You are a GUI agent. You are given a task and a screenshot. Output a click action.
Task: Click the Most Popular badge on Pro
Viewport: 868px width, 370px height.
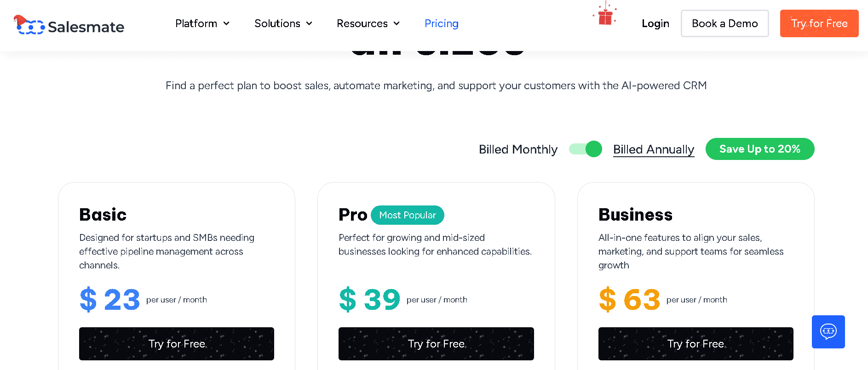pyautogui.click(x=407, y=215)
